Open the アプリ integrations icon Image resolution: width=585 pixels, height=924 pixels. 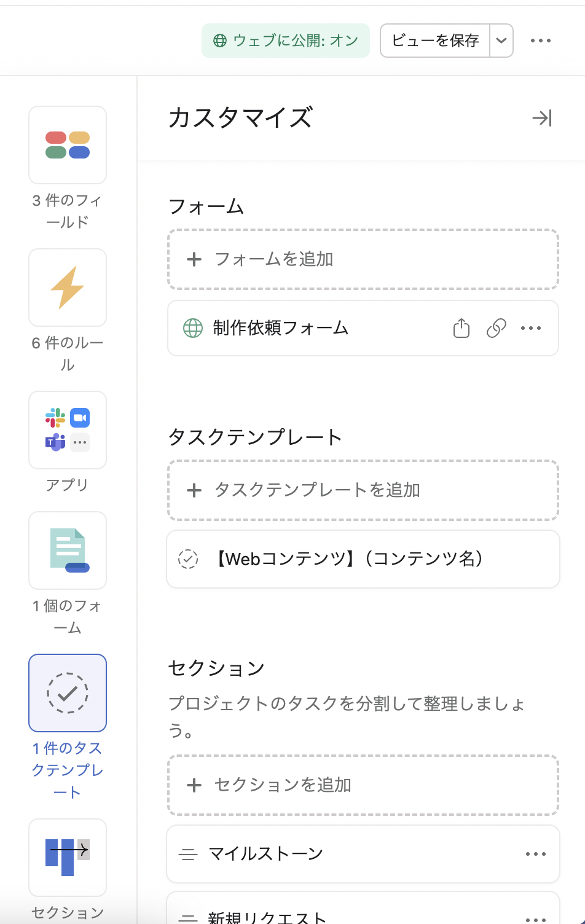point(68,430)
